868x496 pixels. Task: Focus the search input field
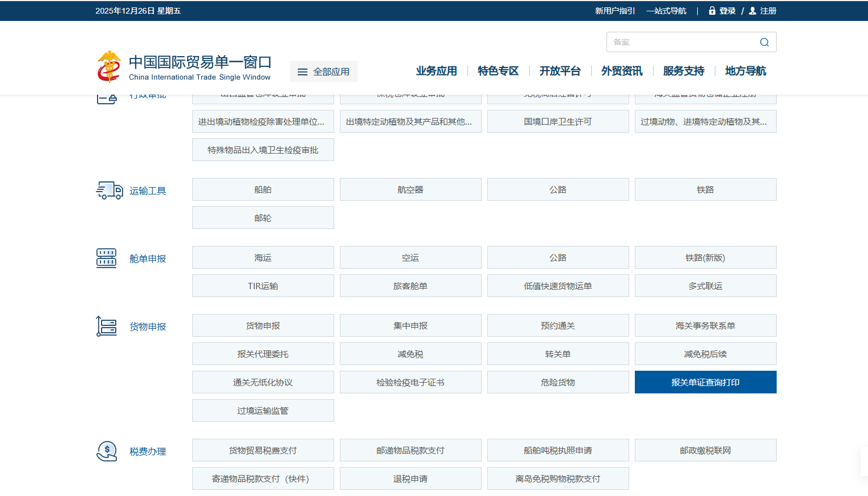pyautogui.click(x=681, y=43)
